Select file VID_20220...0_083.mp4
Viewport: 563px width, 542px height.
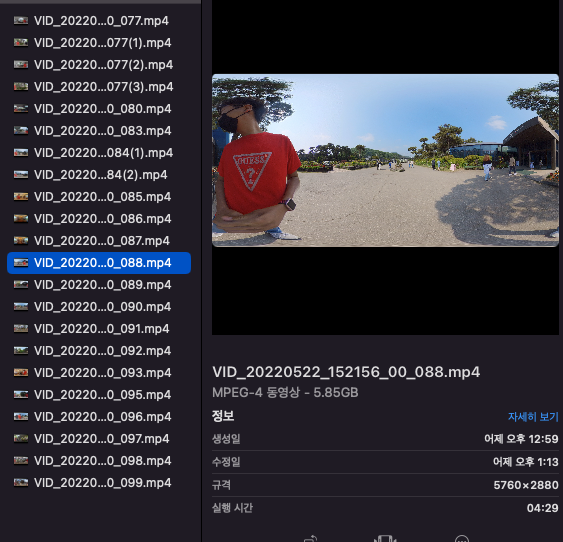pyautogui.click(x=99, y=131)
